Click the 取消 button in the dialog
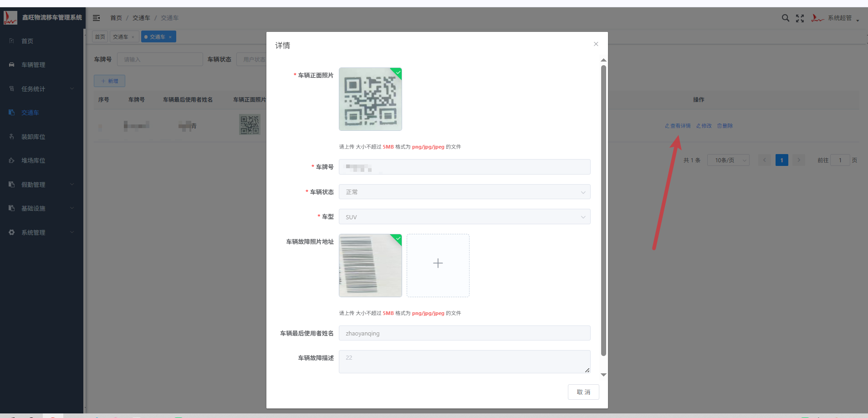 (583, 392)
